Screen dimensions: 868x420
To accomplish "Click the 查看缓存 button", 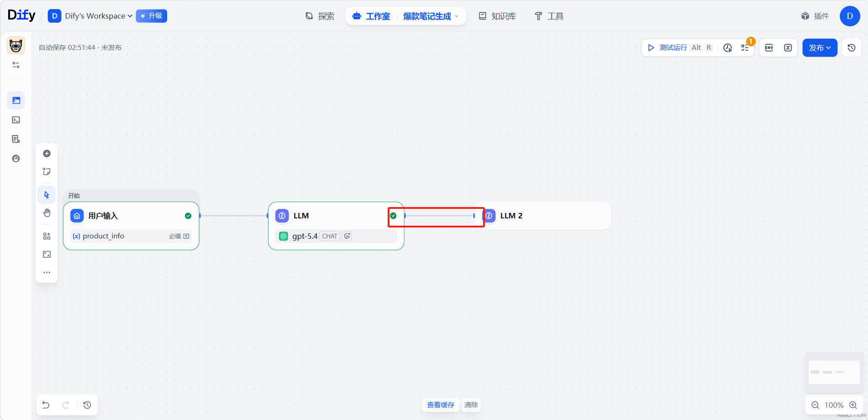I will (x=440, y=405).
